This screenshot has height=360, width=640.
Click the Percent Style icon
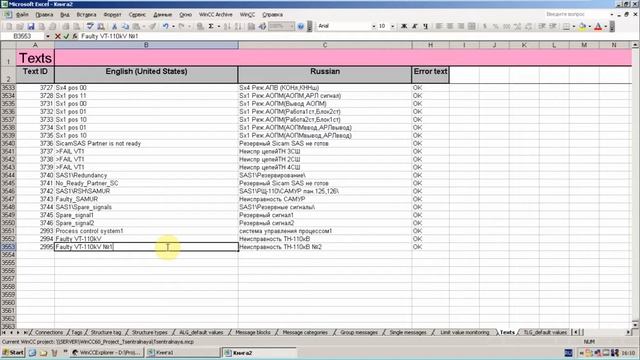[496, 26]
